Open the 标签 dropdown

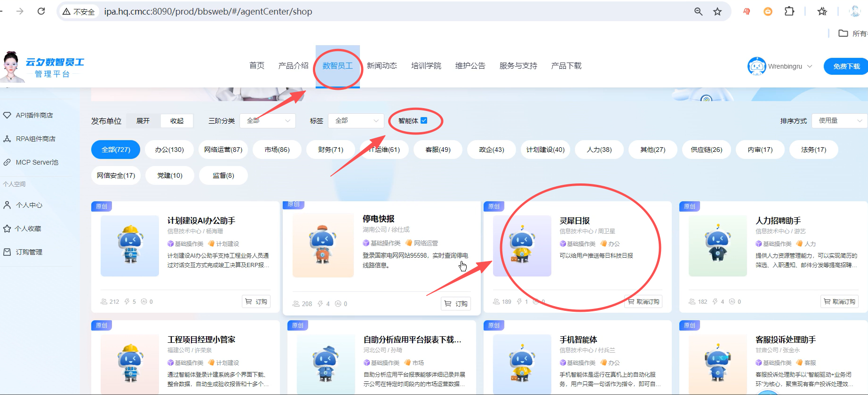356,121
